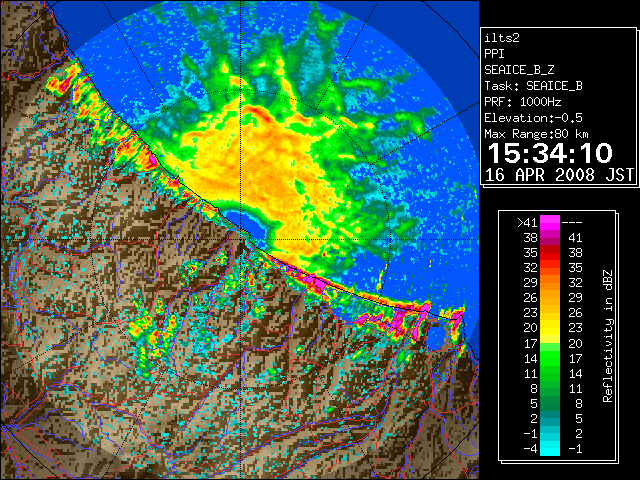Select the yellow 20 dBZ legend swatch
Viewport: 640px width, 480px height.
point(550,328)
